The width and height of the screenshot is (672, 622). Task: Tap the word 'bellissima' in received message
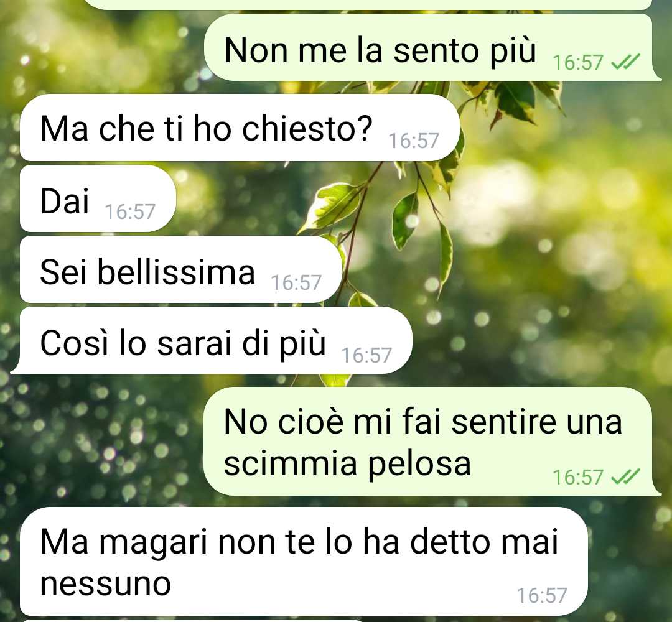pos(176,272)
